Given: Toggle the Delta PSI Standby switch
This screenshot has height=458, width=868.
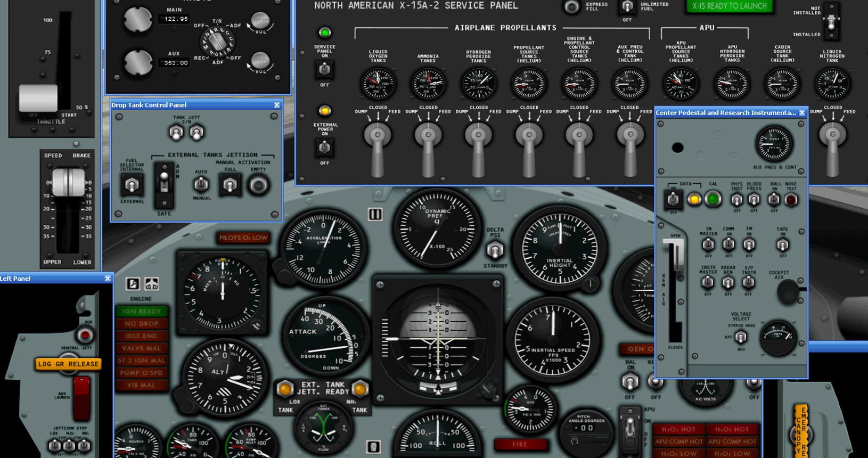Looking at the screenshot, I should tap(495, 250).
